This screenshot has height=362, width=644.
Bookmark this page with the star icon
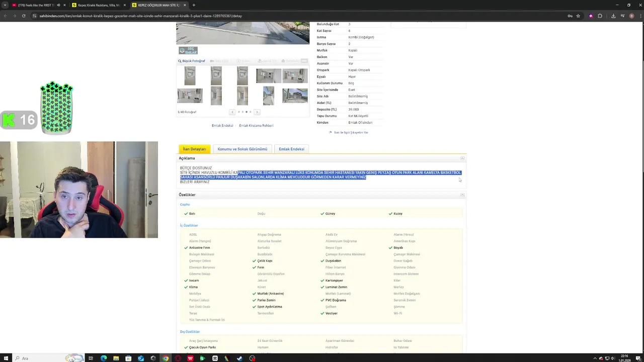click(x=578, y=16)
